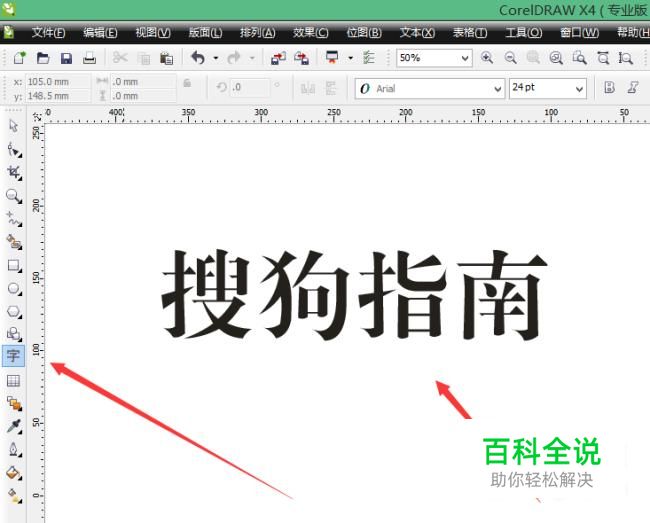Click the y position field
The width and height of the screenshot is (650, 523).
(58, 96)
